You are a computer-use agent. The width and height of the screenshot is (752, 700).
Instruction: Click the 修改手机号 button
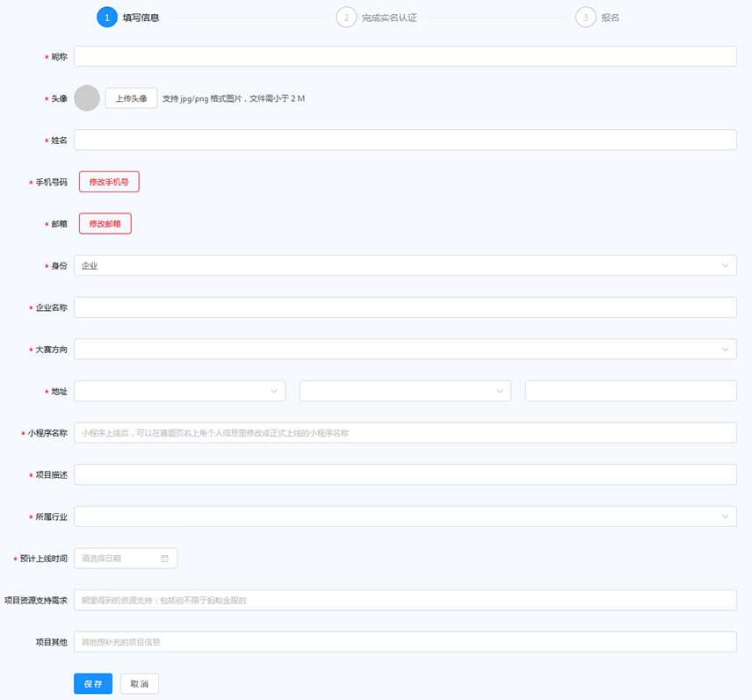[x=109, y=182]
